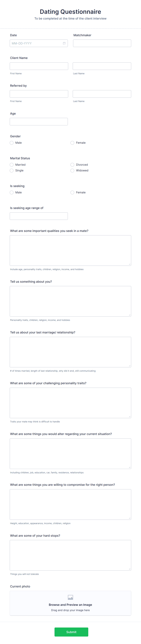The image size is (141, 644).
Task: Select Married marital status
Action: [x=12, y=164]
